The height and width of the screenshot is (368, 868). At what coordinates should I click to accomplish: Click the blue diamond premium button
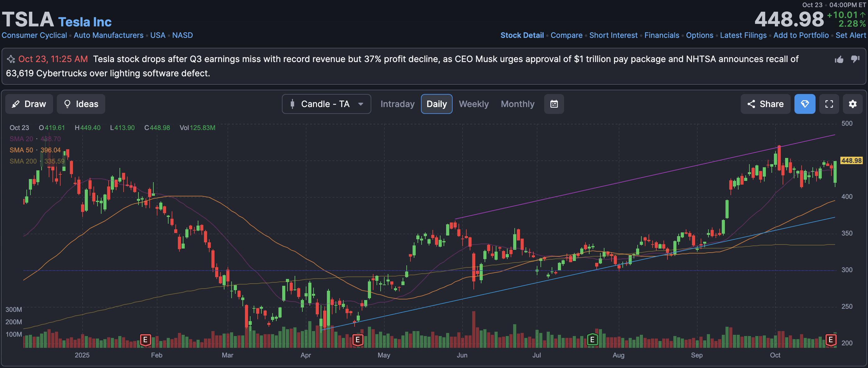805,104
